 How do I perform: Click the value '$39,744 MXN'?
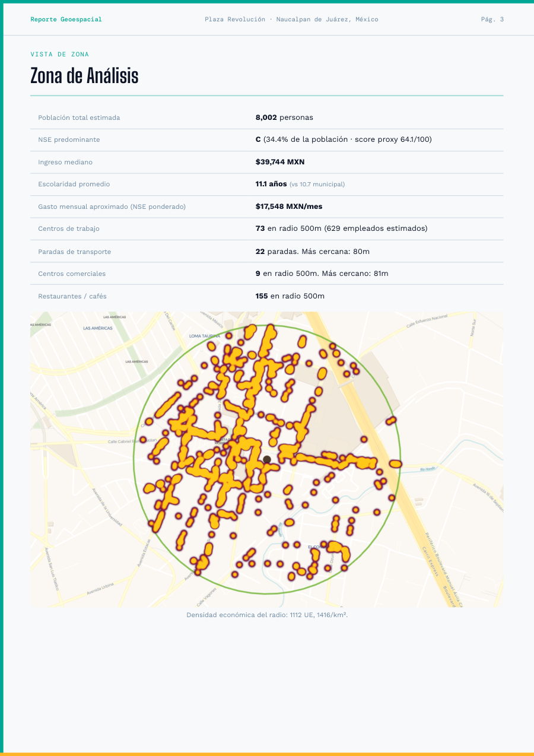tap(280, 162)
